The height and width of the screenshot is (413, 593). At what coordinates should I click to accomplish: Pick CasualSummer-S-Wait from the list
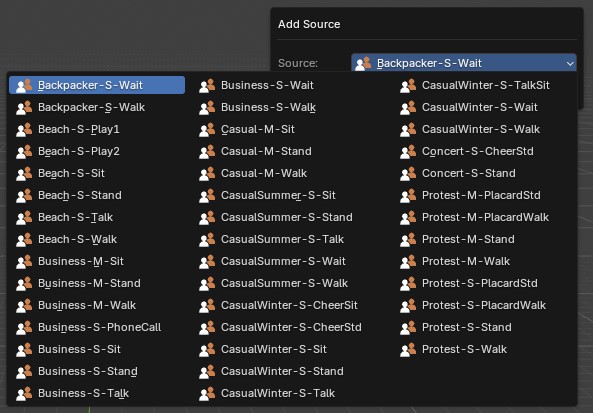pos(289,261)
